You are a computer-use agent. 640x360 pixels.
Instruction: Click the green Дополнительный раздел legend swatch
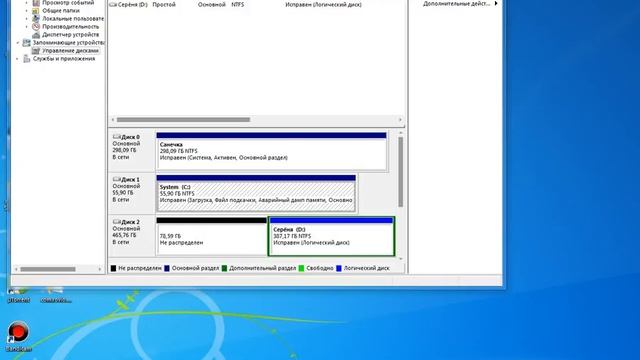click(224, 268)
